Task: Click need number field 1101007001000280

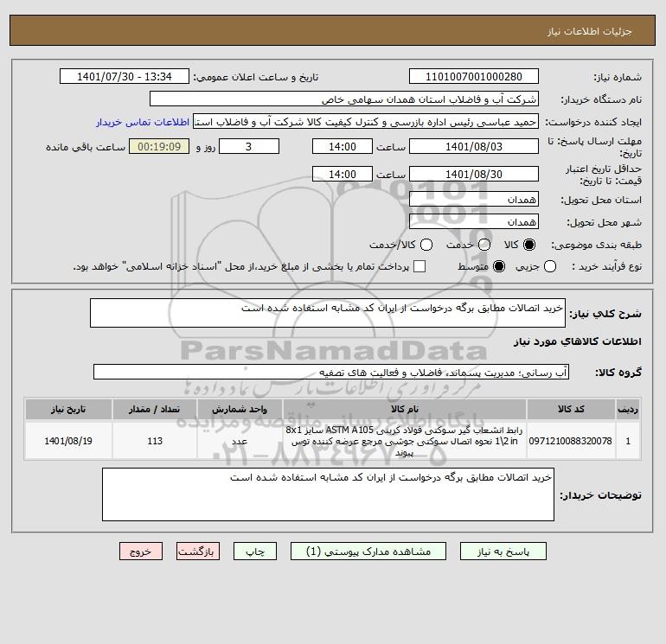Action: pyautogui.click(x=474, y=77)
